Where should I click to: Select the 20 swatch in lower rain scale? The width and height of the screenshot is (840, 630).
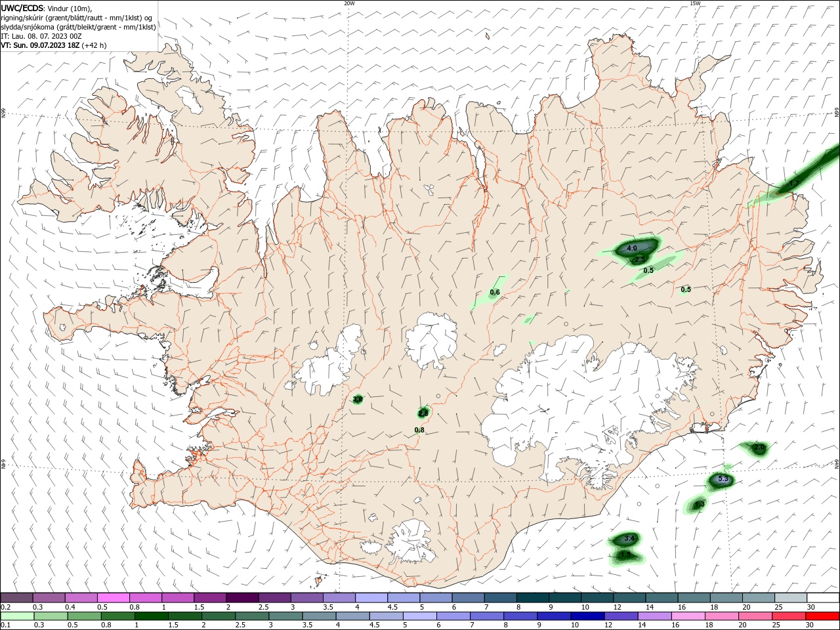click(x=755, y=616)
